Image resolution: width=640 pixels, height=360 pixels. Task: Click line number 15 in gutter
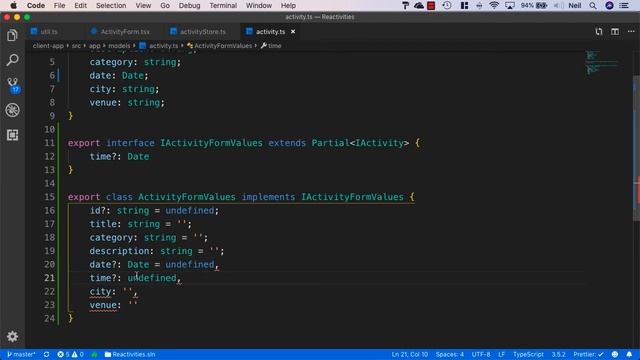[x=49, y=197]
